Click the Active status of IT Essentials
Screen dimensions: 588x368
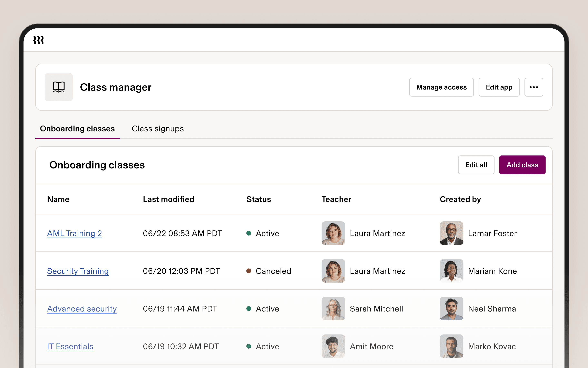pyautogui.click(x=263, y=346)
